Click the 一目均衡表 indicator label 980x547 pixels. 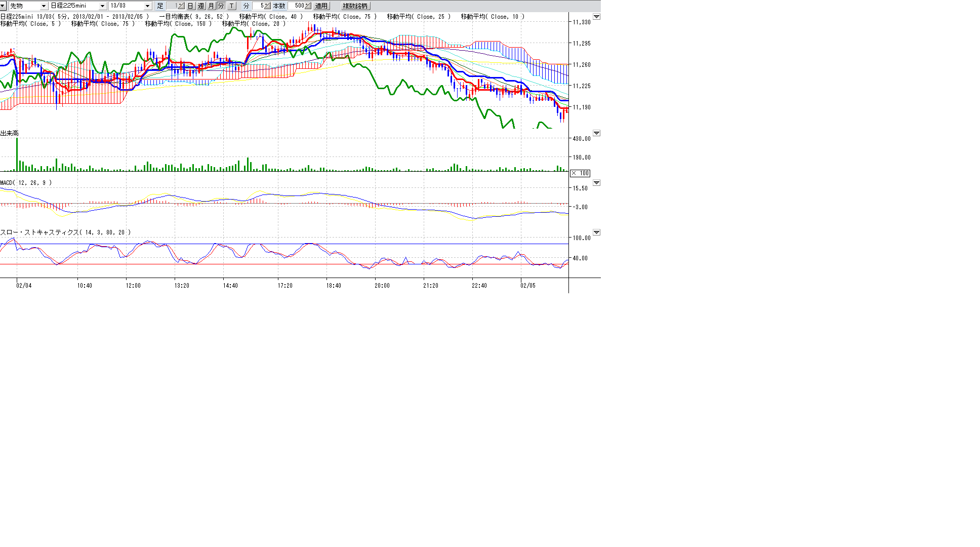click(x=175, y=17)
